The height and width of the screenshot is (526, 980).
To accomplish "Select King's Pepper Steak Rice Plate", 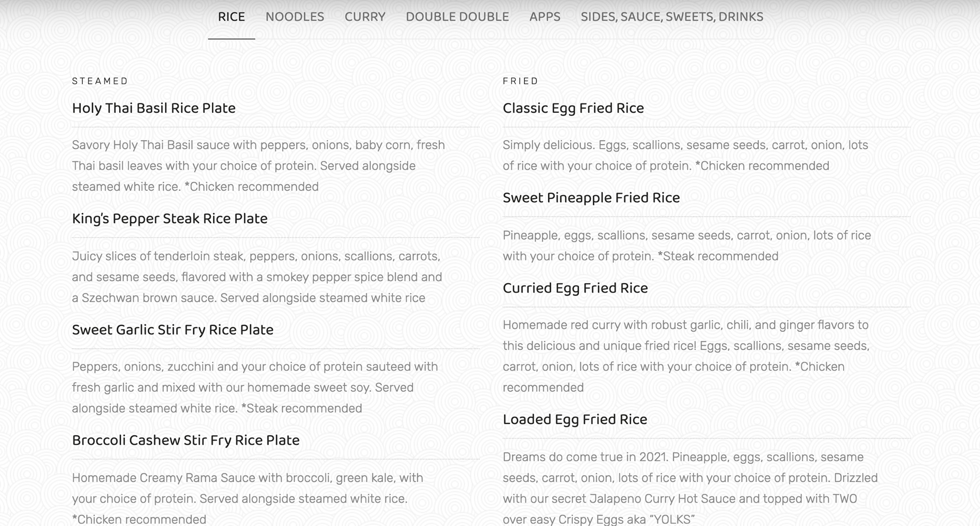I will pos(169,219).
